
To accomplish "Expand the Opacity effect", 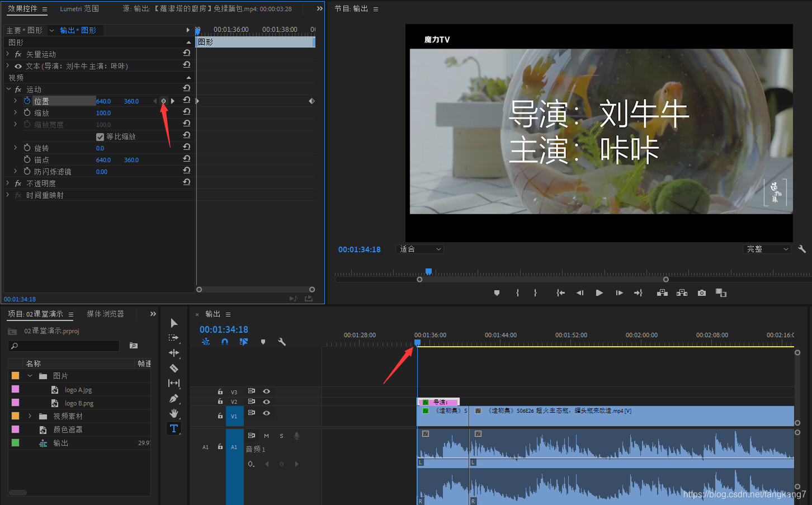I will [x=8, y=183].
